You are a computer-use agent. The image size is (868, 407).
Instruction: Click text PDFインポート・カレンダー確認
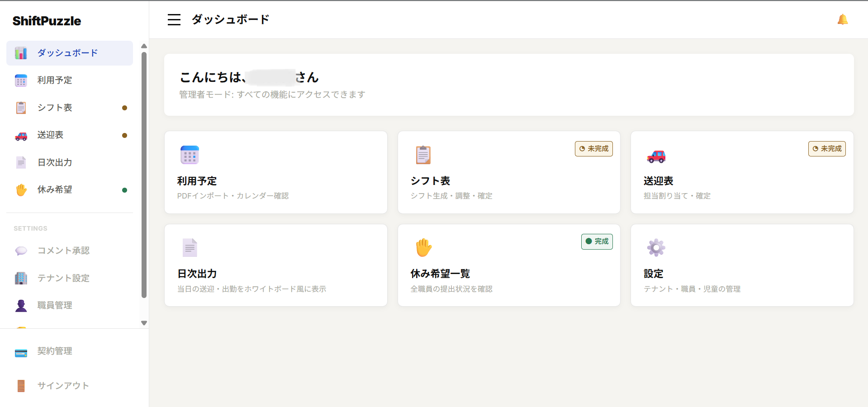point(233,196)
